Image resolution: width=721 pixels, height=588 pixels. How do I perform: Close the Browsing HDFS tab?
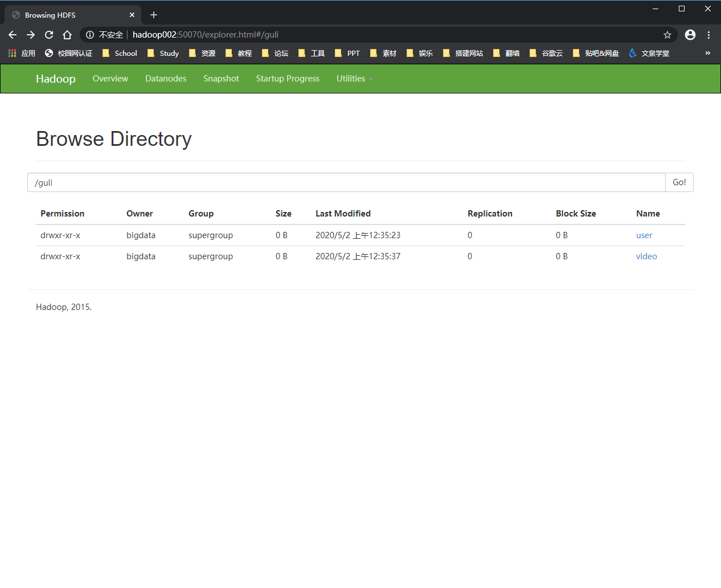click(x=132, y=15)
